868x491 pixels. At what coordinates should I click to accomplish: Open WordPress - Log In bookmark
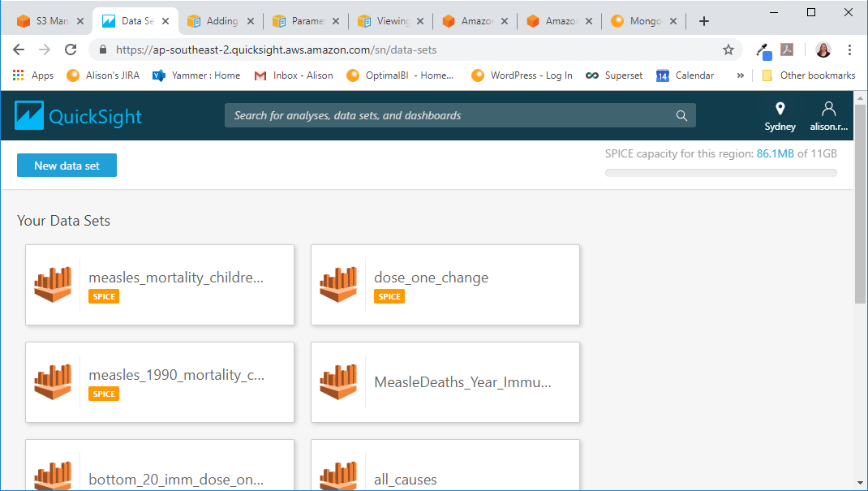[x=522, y=75]
